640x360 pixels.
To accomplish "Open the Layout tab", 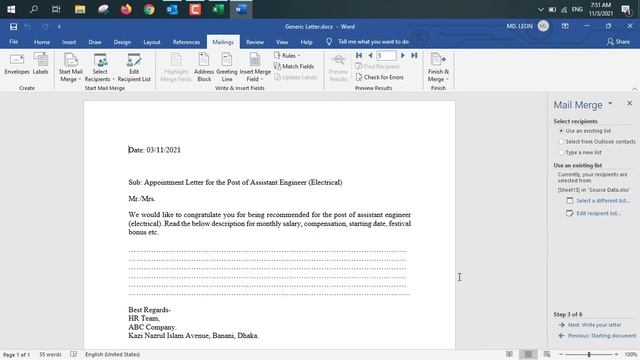I will pyautogui.click(x=152, y=42).
